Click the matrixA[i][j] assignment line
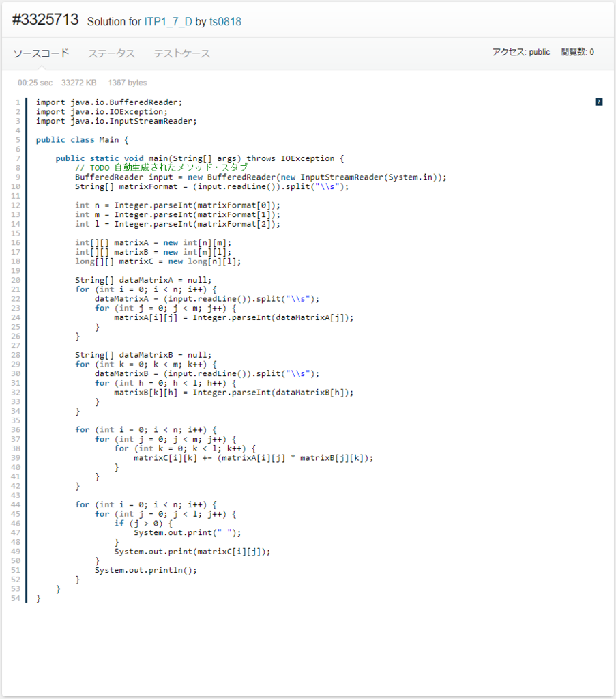 tap(234, 318)
